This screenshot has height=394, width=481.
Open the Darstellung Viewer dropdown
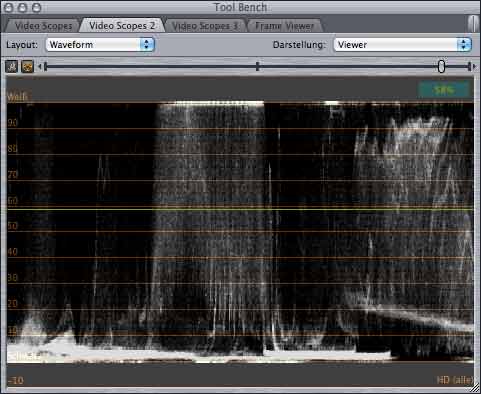(x=402, y=45)
